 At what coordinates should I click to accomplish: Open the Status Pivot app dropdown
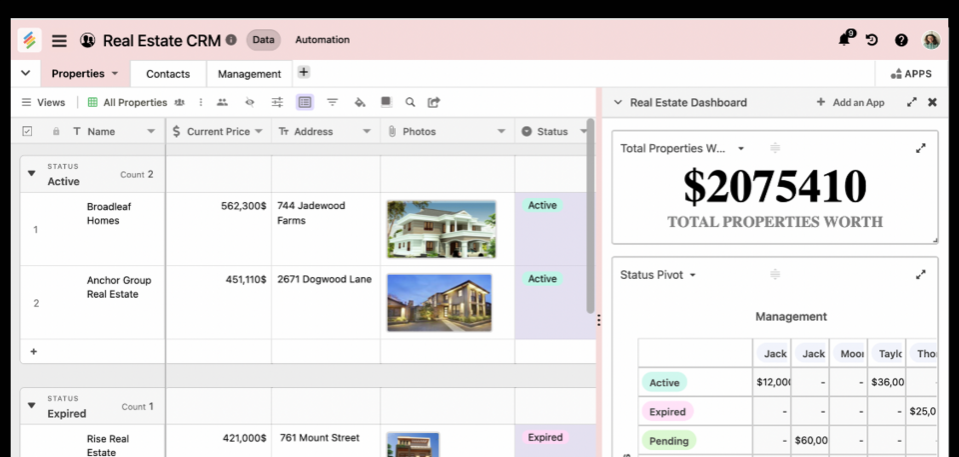pyautogui.click(x=692, y=275)
